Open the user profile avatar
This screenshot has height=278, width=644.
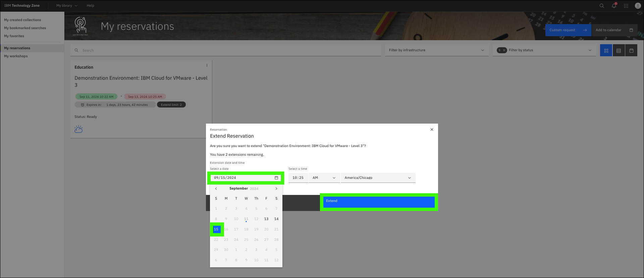coord(638,6)
